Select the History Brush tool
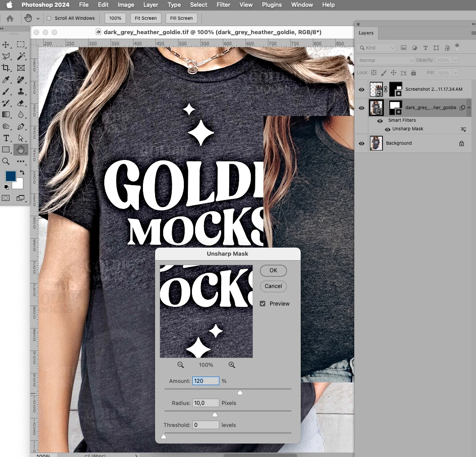 [x=6, y=103]
